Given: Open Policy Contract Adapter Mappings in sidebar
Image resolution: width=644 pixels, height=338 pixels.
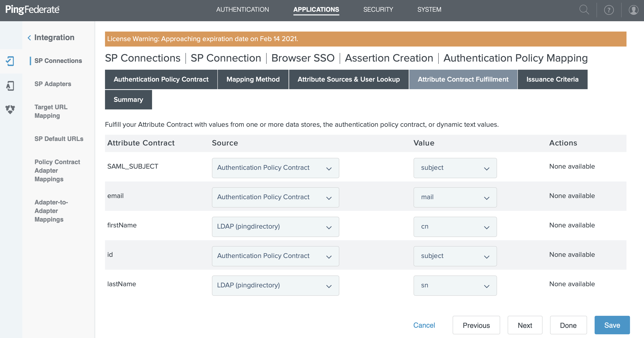Looking at the screenshot, I should (57, 171).
